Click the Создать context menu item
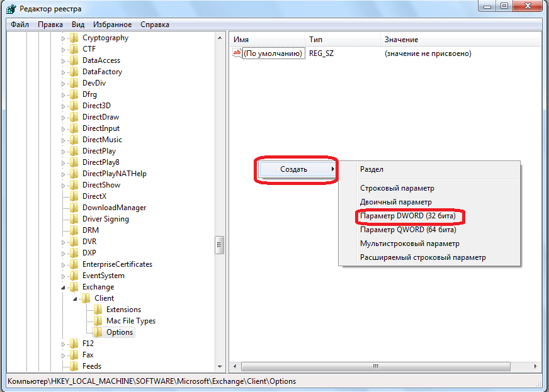The image size is (549, 392). 294,169
